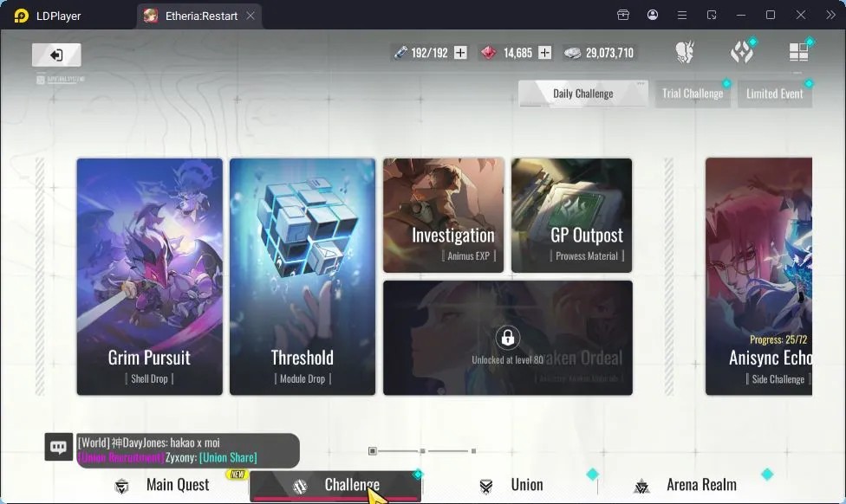This screenshot has width=846, height=504.
Task: Click the last page indicator dot
Action: coord(473,450)
